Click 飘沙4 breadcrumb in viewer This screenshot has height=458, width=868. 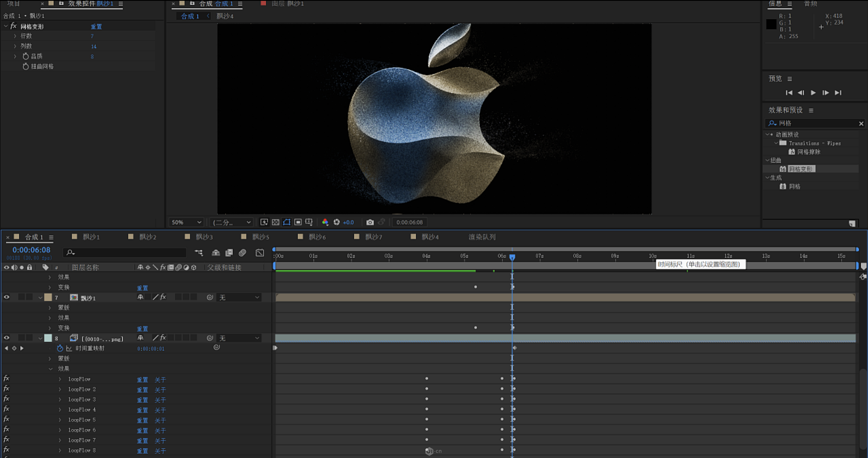[x=225, y=16]
